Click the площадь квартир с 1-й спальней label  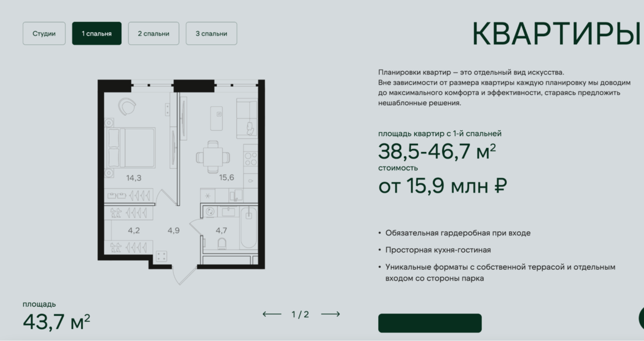click(440, 133)
